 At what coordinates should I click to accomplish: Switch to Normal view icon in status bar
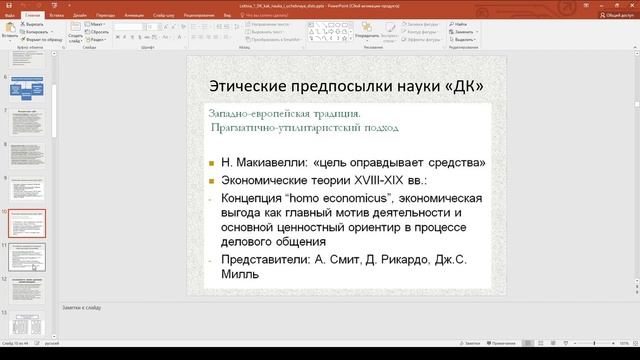pos(528,343)
